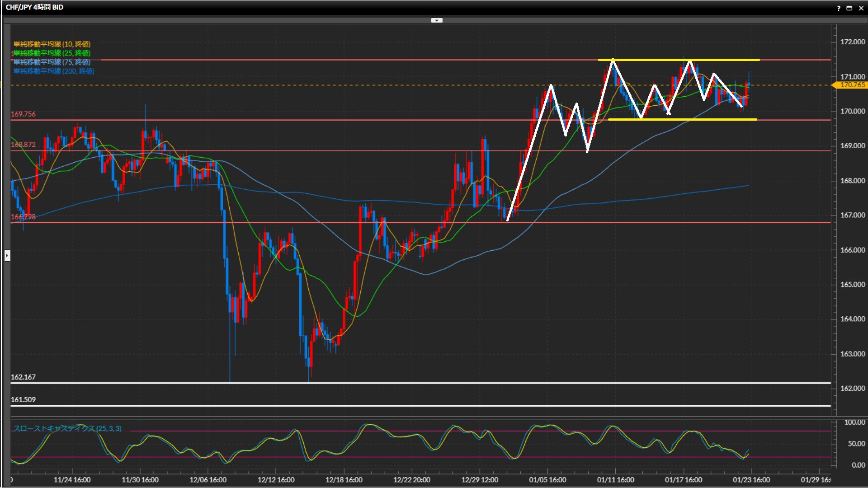The width and height of the screenshot is (868, 488).
Task: Click the CHF/JPY 4時間 BID window title
Action: click(x=34, y=7)
